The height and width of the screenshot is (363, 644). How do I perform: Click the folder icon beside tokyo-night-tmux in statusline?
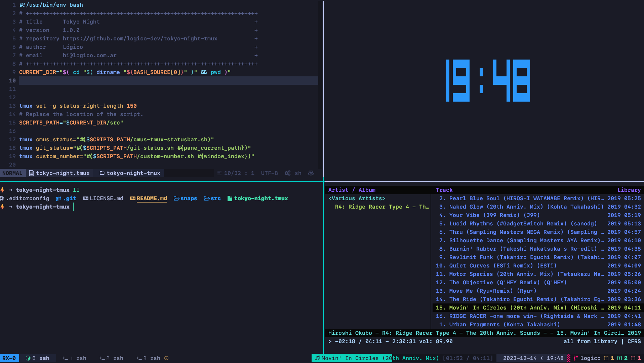[x=102, y=173]
